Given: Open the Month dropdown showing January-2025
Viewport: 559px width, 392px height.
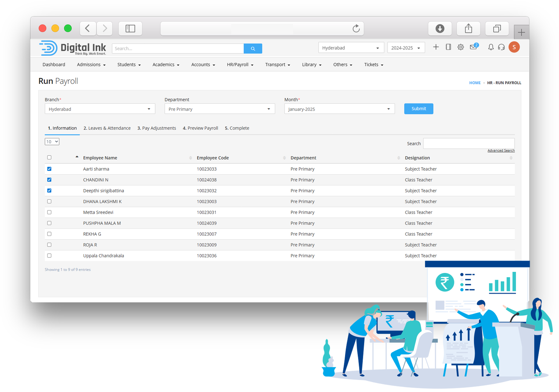Looking at the screenshot, I should [339, 109].
